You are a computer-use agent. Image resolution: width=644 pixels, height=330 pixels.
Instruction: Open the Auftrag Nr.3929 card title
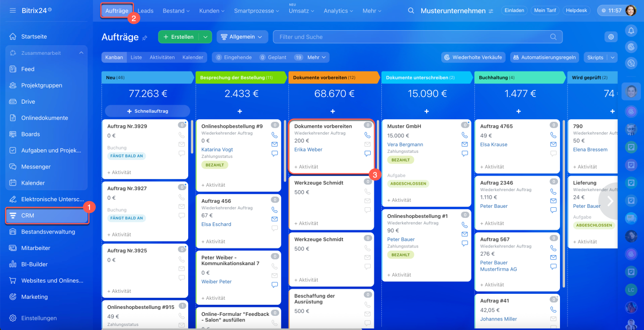pyautogui.click(x=127, y=126)
